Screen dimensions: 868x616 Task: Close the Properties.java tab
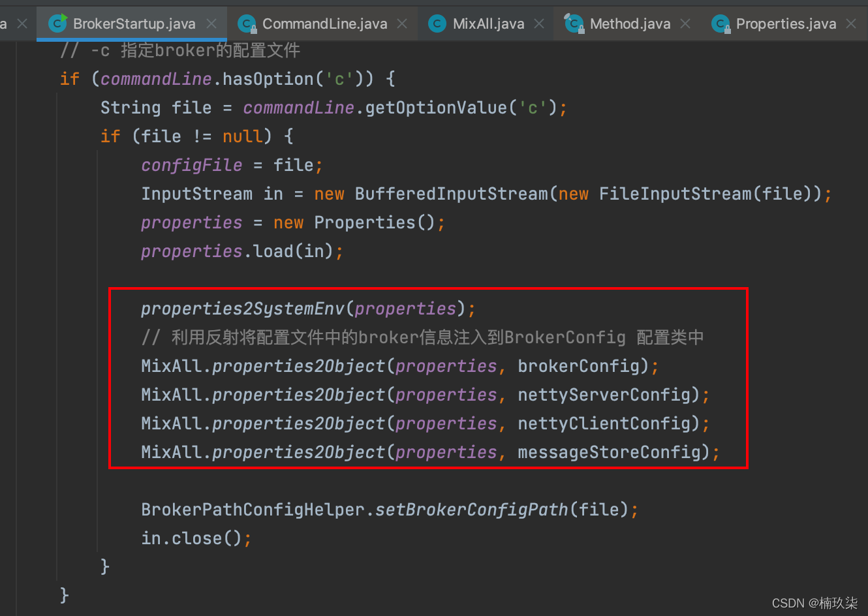(851, 24)
